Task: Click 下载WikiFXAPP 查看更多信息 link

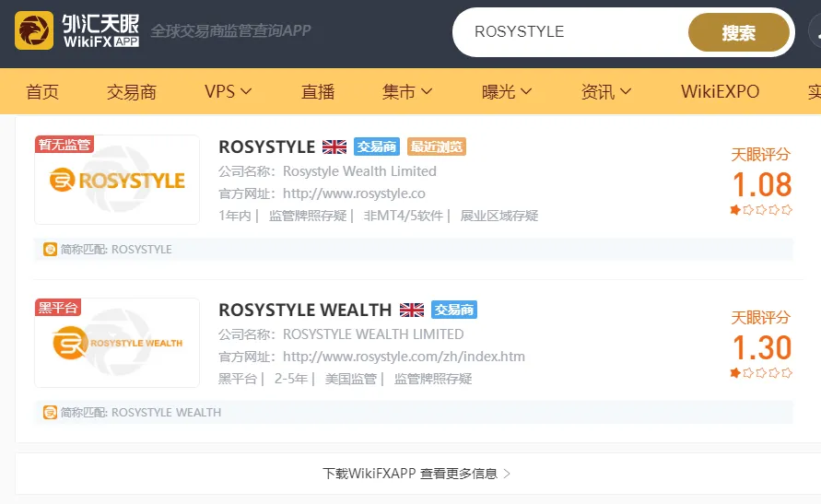Action: [416, 474]
